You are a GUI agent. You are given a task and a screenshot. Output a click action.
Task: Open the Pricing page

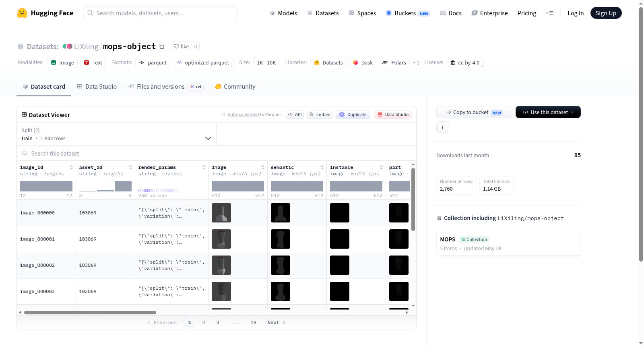[x=527, y=13]
